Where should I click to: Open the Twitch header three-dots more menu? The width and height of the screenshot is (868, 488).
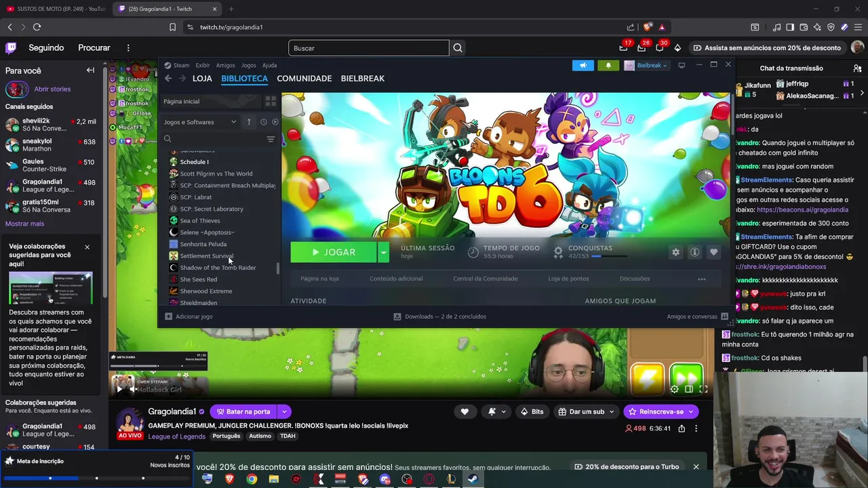point(128,47)
